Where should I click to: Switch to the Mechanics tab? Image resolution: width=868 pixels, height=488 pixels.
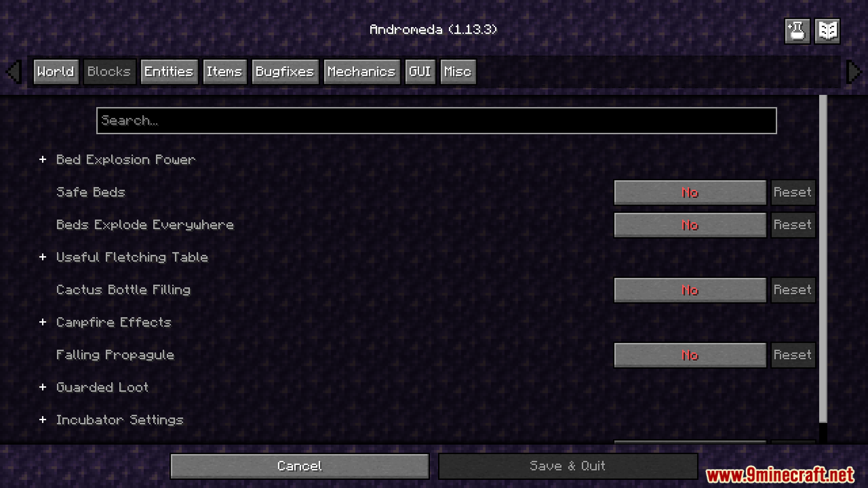(362, 71)
